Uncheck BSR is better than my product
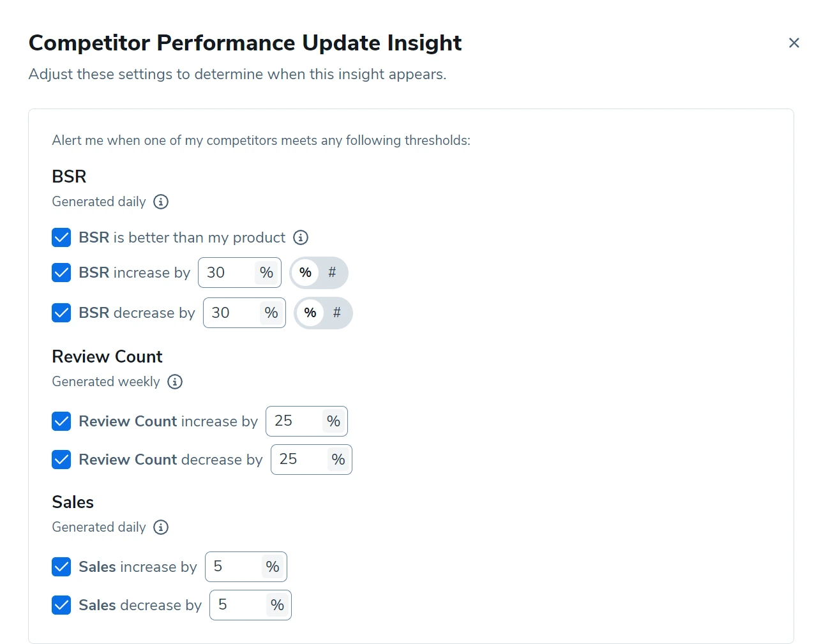The image size is (821, 644). [x=61, y=237]
